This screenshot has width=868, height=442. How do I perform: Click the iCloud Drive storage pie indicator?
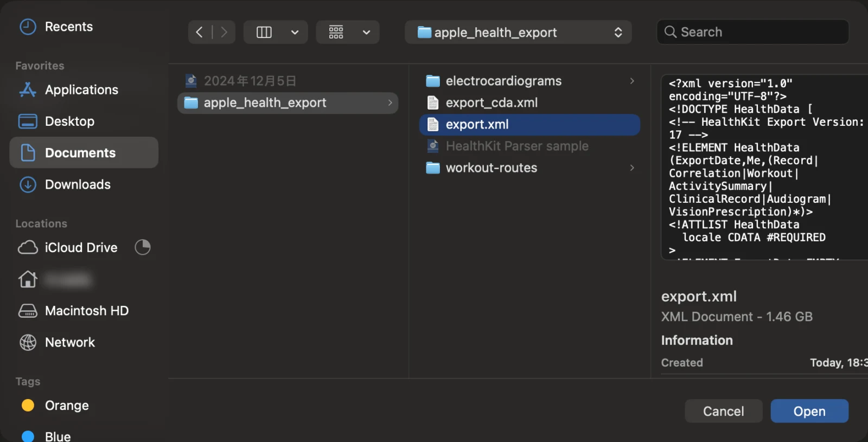pyautogui.click(x=143, y=247)
